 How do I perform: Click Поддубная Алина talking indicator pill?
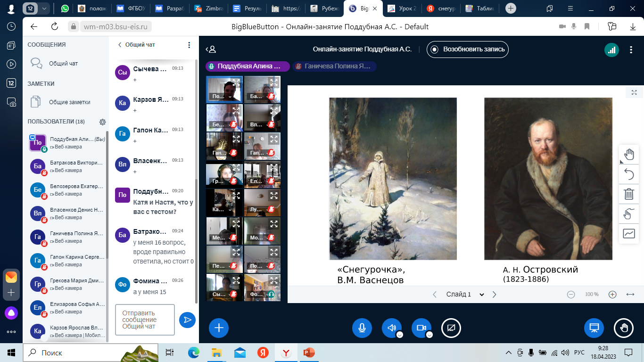(248, 66)
